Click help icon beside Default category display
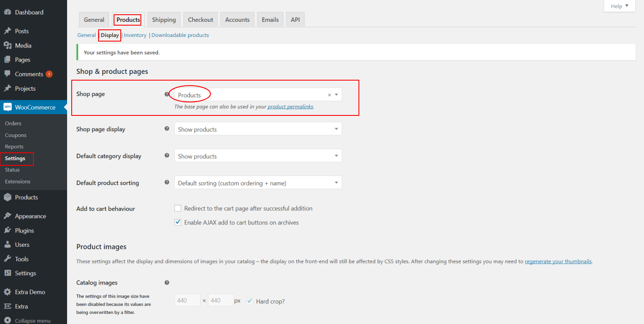Screen dimensions: 644x324 (x=167, y=155)
